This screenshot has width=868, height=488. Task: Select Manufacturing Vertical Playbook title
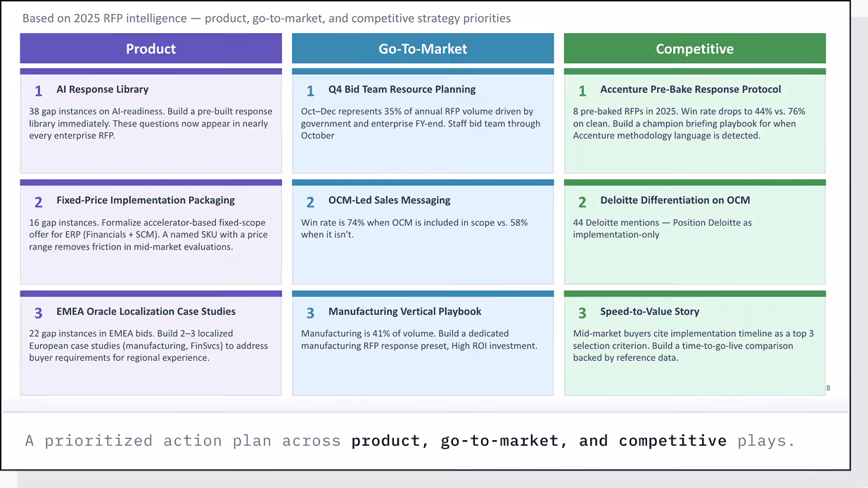click(x=405, y=312)
